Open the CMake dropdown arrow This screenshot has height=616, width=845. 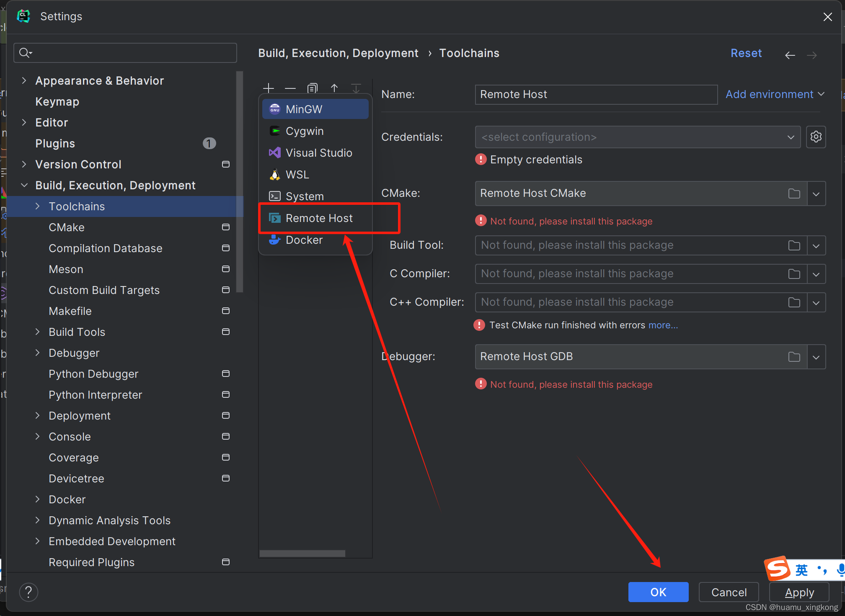816,194
